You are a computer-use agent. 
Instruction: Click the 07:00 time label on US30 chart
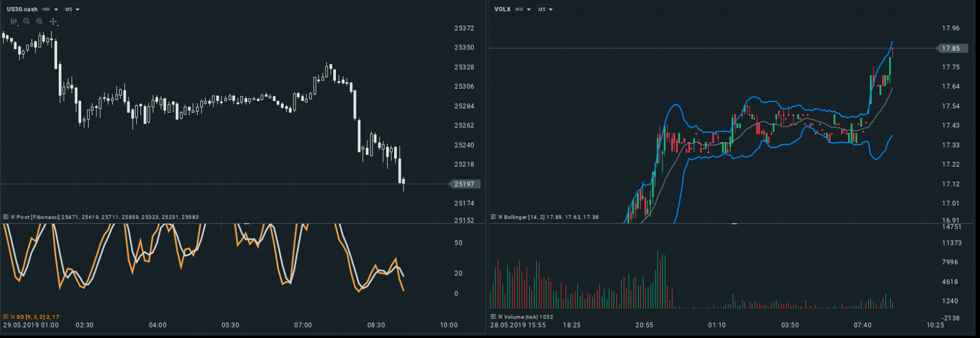click(x=303, y=325)
